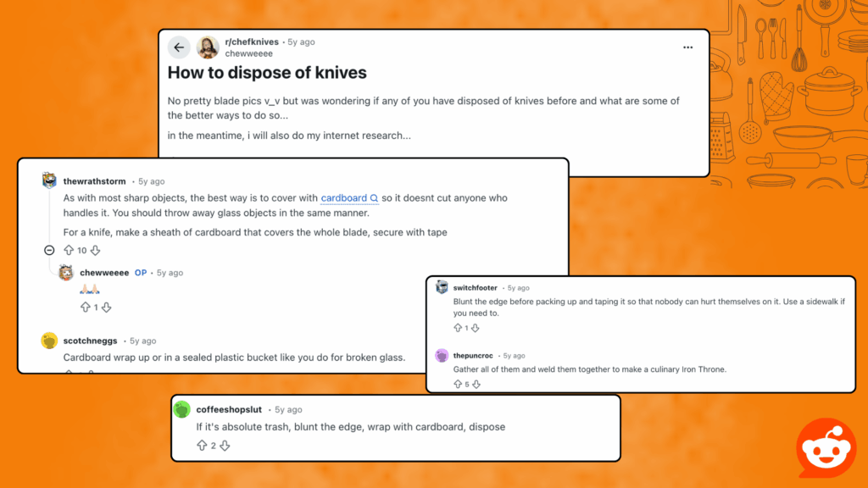Open the r/chefknives subreddit link
Screen dimensions: 868x488
pyautogui.click(x=253, y=42)
